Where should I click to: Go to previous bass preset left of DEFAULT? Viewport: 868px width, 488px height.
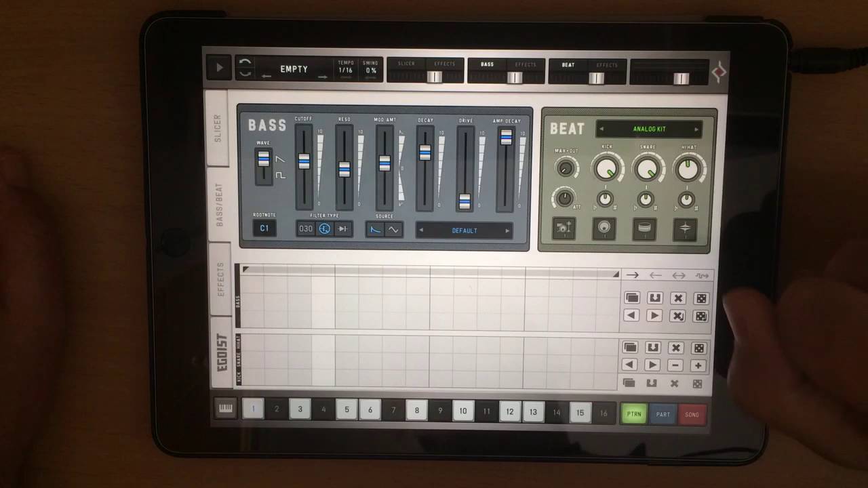point(421,230)
